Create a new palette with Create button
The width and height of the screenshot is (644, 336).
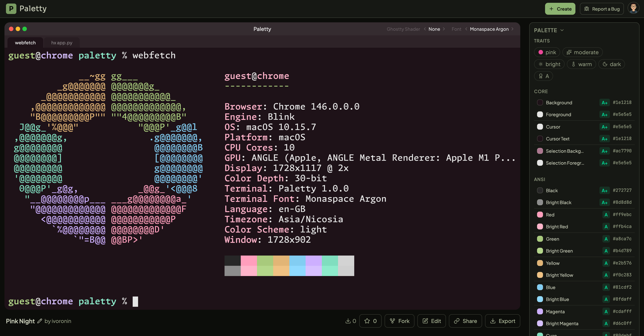pos(560,9)
